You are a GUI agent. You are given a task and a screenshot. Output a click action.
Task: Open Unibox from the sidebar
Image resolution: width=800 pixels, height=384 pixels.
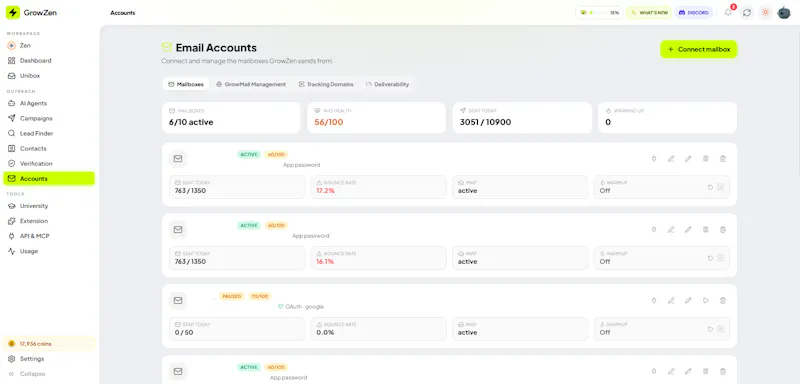[49, 75]
